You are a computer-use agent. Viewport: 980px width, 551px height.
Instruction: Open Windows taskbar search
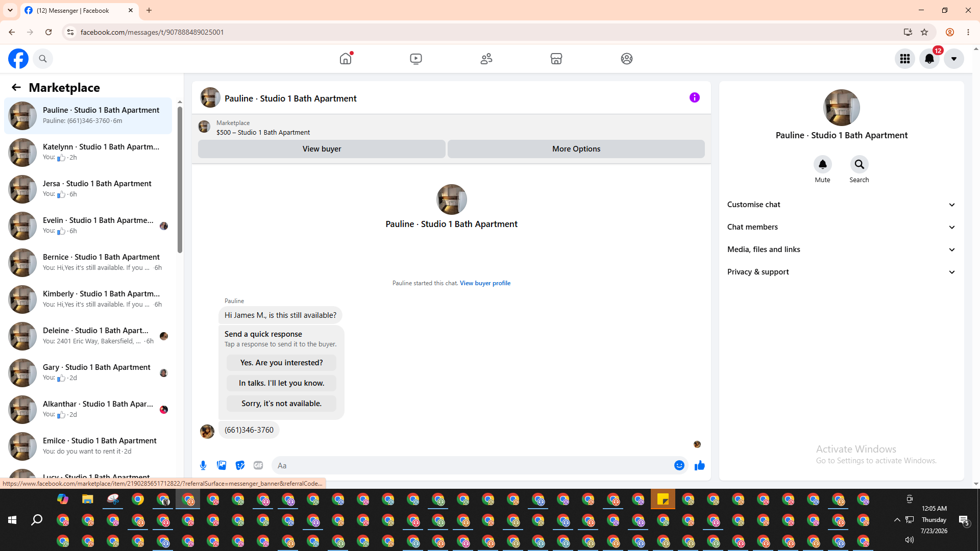coord(37,520)
